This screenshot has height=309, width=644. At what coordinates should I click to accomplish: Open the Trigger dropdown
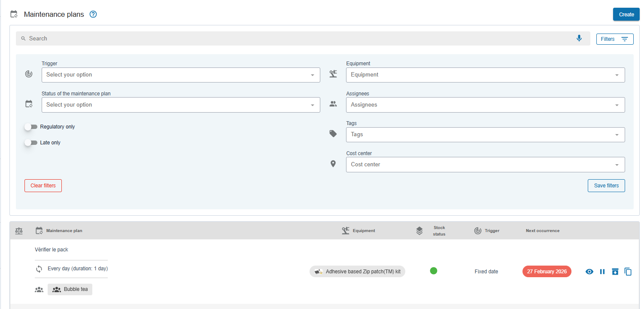click(x=181, y=75)
